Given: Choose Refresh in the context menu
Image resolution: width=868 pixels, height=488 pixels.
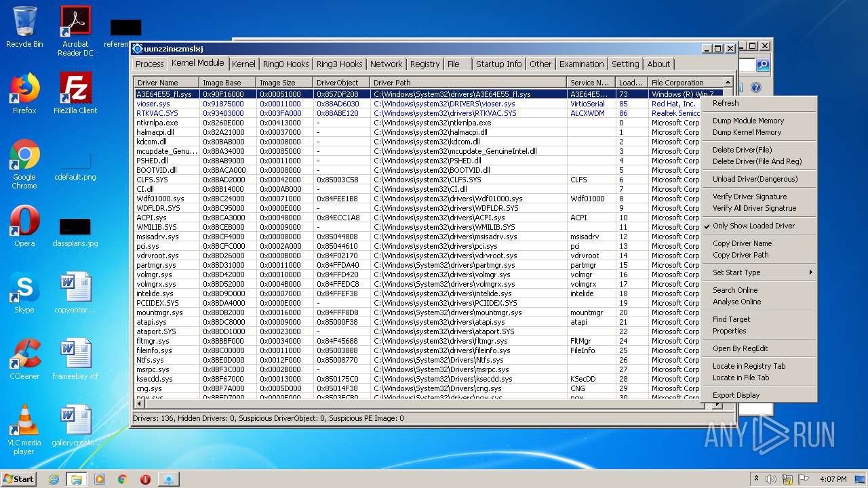Looking at the screenshot, I should 759,103.
